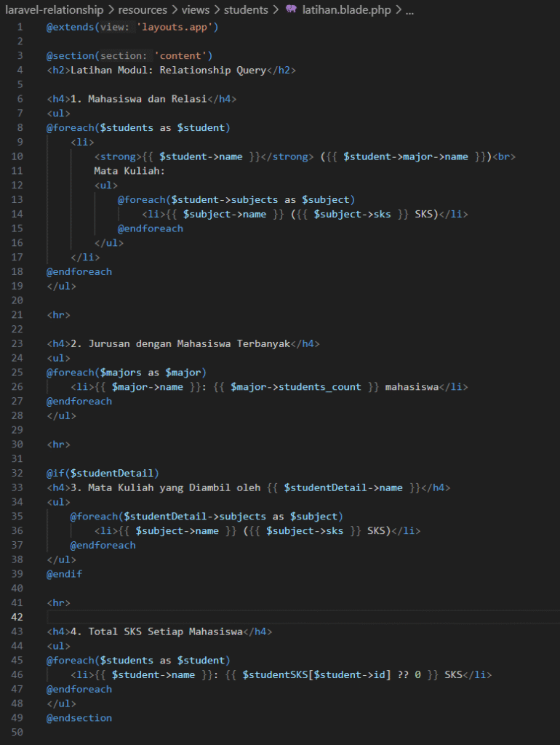The height and width of the screenshot is (745, 560).
Task: Open the breadcrumb ellipsis symbol list
Action: point(409,11)
